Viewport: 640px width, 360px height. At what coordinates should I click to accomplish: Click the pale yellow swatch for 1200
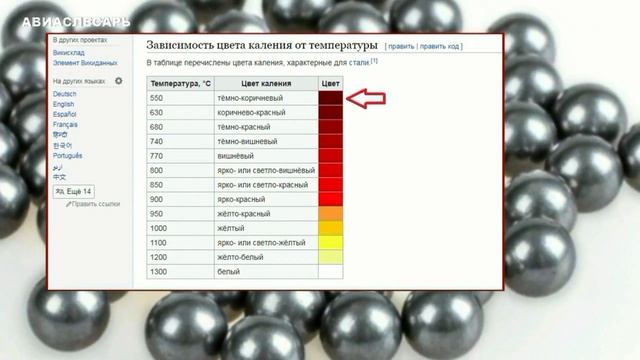point(331,257)
